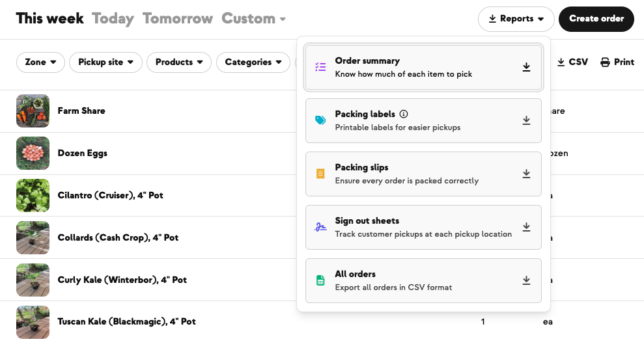Click the Dozen Eggs product name

click(x=82, y=153)
